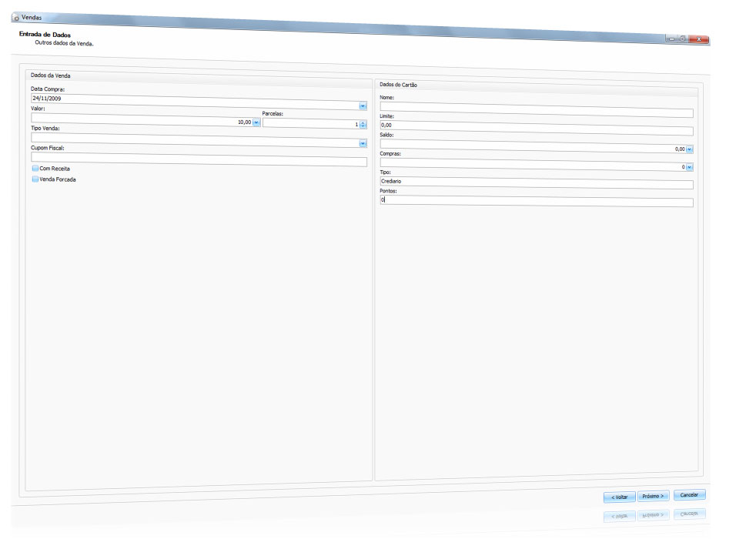
Task: Go back with the Voltar button
Action: point(619,497)
